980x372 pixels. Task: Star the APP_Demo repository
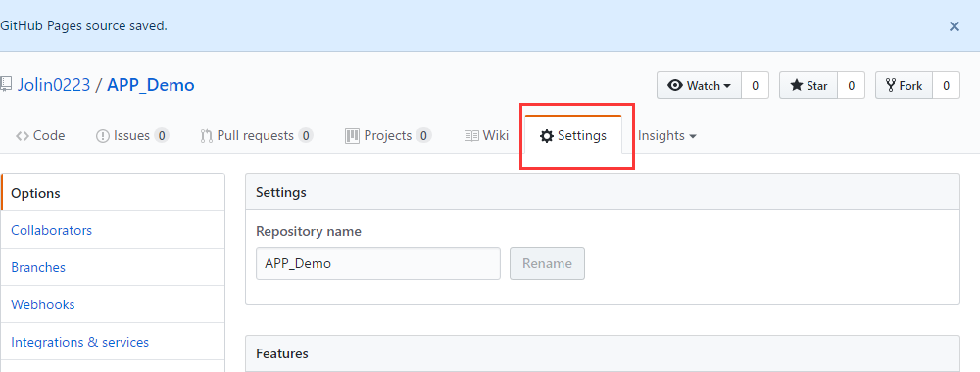808,85
